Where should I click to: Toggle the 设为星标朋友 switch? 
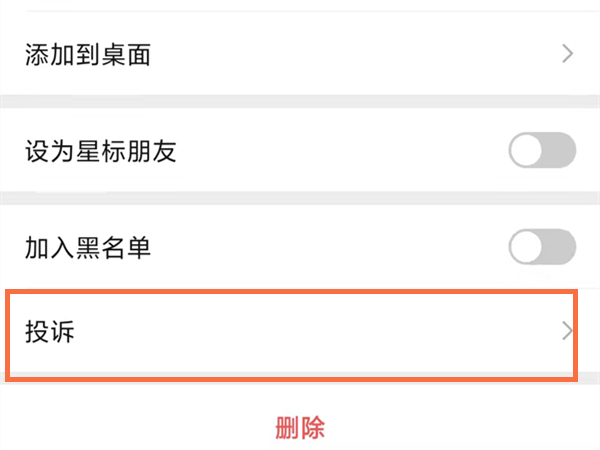click(x=542, y=152)
